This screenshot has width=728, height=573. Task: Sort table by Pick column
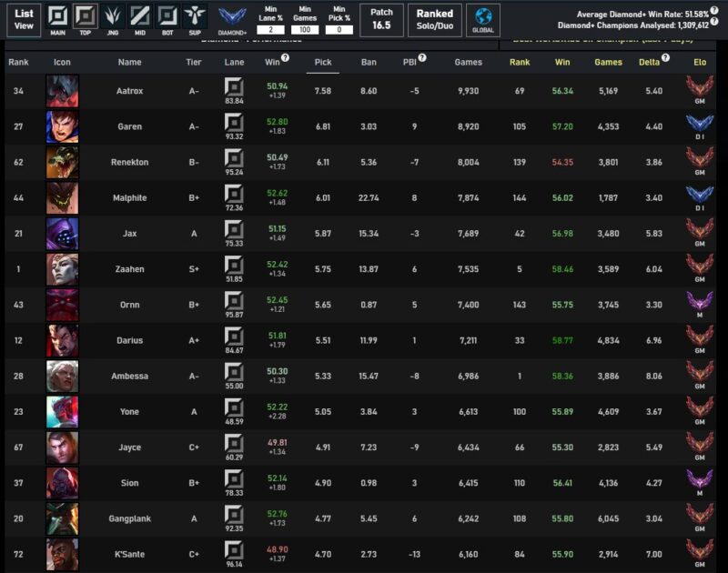click(322, 62)
